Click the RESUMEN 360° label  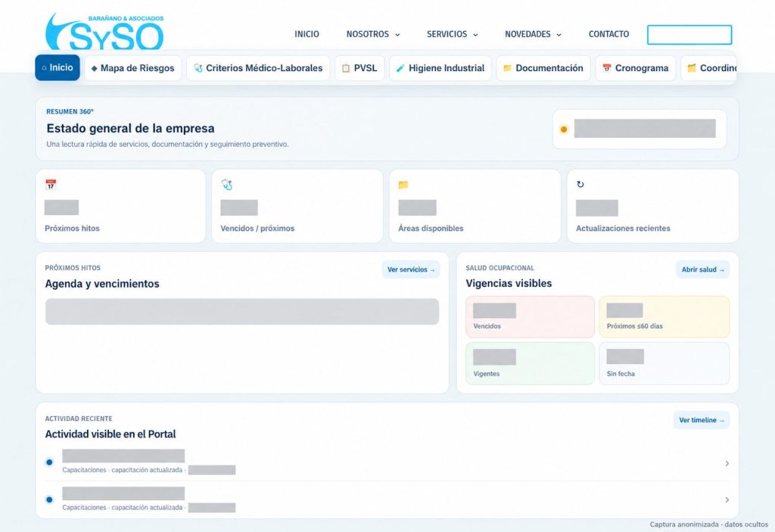[x=70, y=112]
